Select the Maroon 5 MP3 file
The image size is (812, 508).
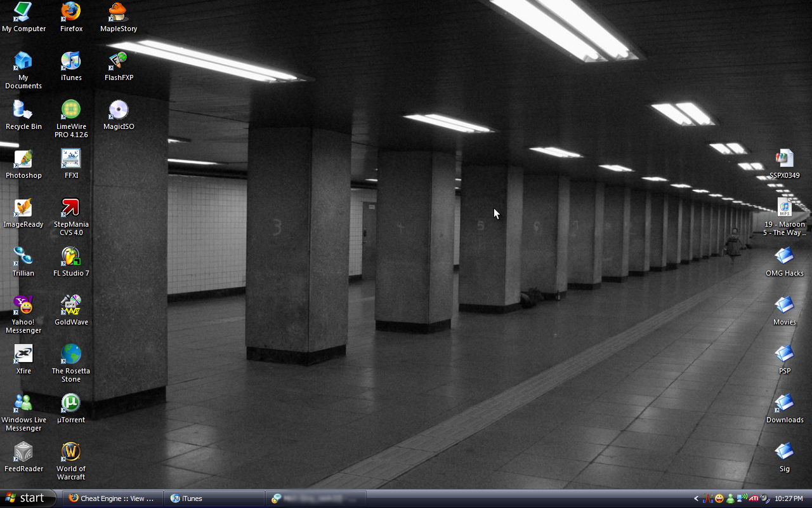(785, 217)
